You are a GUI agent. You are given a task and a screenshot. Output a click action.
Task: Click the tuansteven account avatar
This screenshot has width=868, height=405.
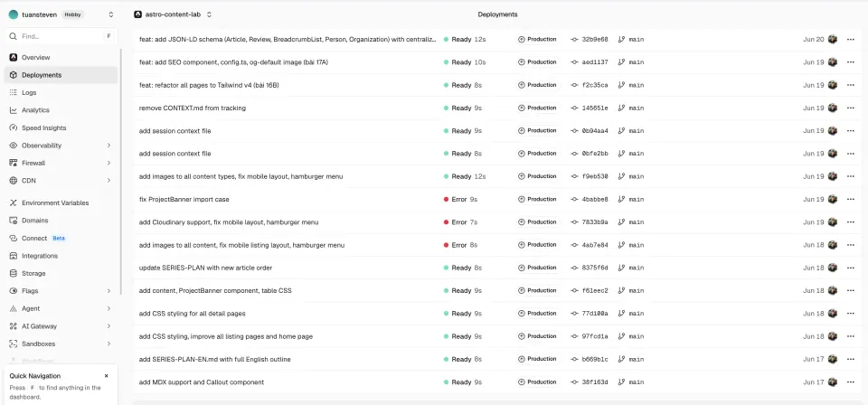coord(14,15)
